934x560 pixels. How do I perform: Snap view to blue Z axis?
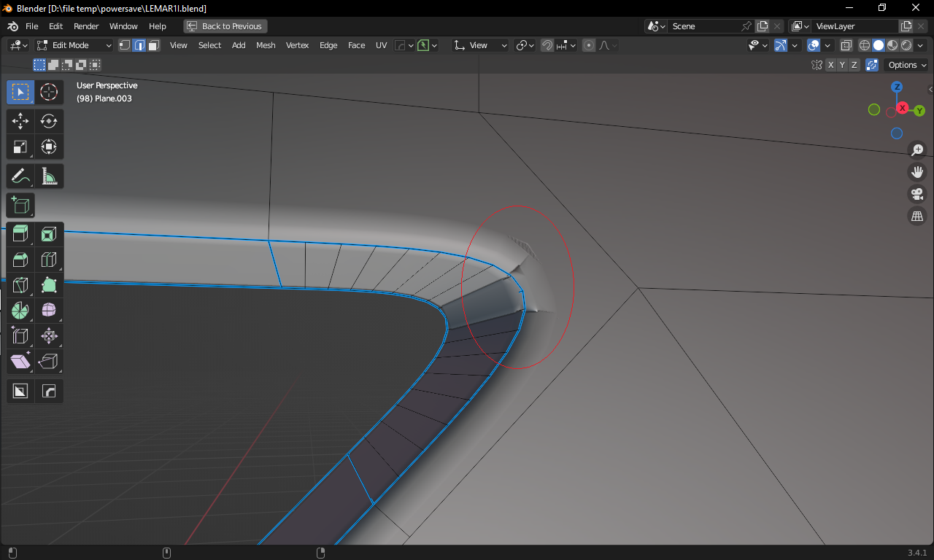[897, 87]
